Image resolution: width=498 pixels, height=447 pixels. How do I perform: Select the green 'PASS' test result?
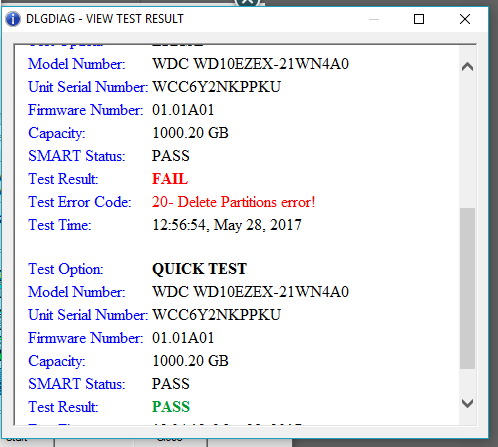[x=171, y=407]
